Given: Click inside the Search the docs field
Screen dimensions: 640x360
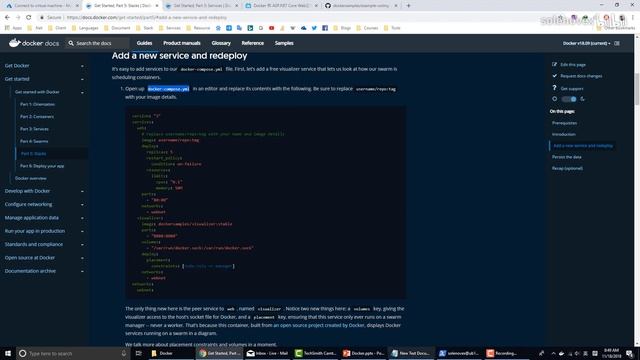Looking at the screenshot, I should [98, 43].
